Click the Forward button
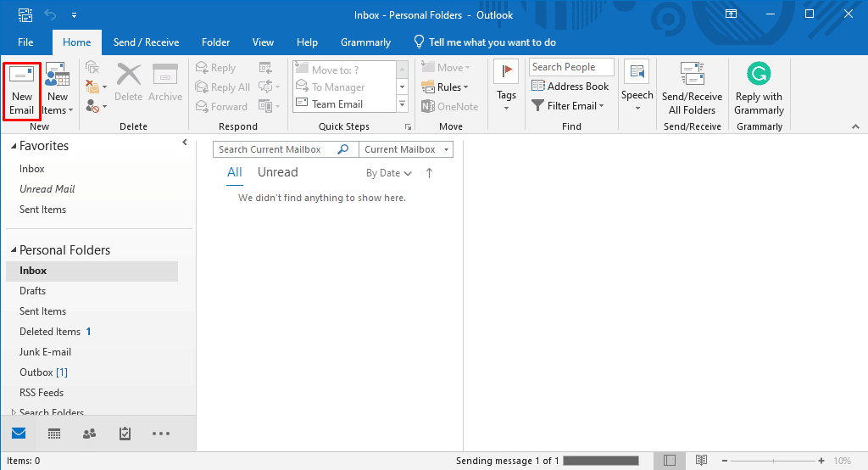The height and width of the screenshot is (470, 868). tap(221, 106)
